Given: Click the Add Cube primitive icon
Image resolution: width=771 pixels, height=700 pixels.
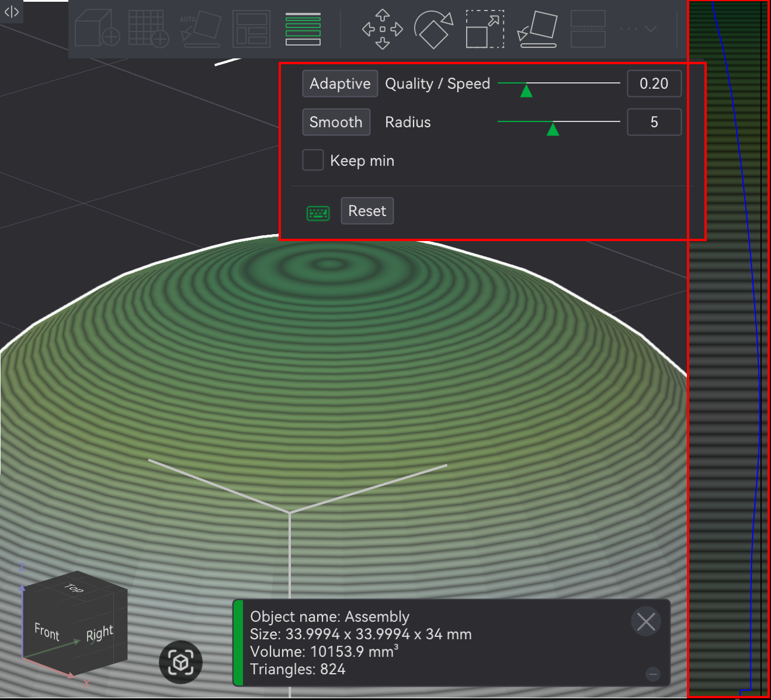Looking at the screenshot, I should tap(97, 29).
